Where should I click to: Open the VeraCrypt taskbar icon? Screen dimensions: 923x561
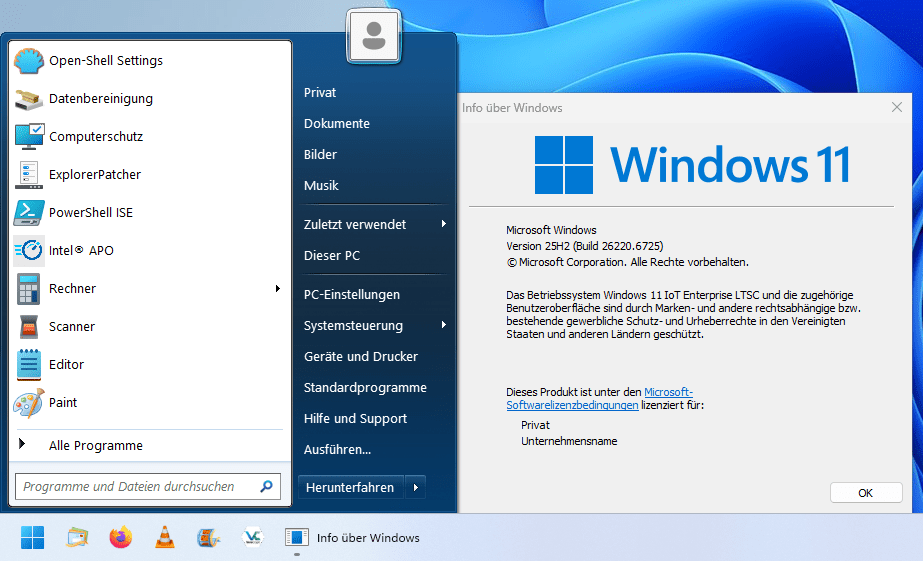click(x=253, y=537)
